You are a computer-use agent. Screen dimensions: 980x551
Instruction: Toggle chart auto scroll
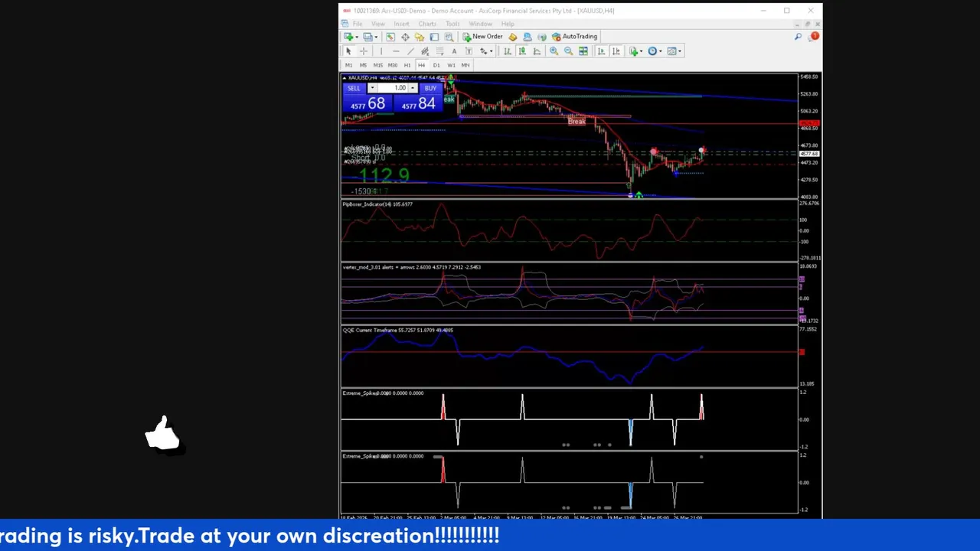click(601, 51)
